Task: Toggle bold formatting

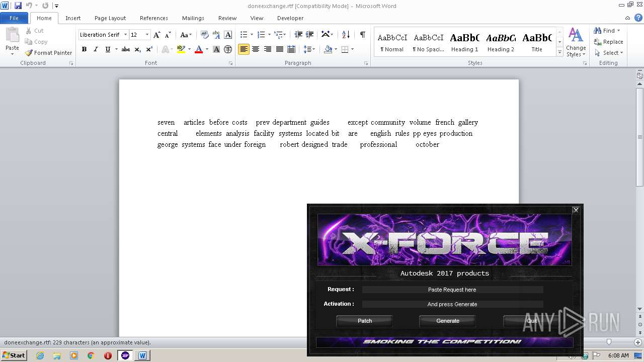Action: pos(84,49)
